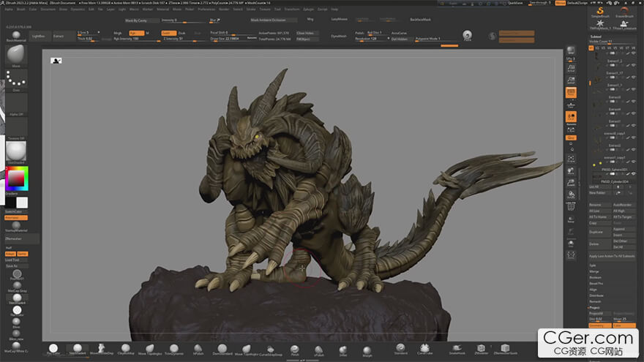This screenshot has height=362, width=644.
Task: Select the hPolish brush in bottom shelf
Action: [198, 350]
